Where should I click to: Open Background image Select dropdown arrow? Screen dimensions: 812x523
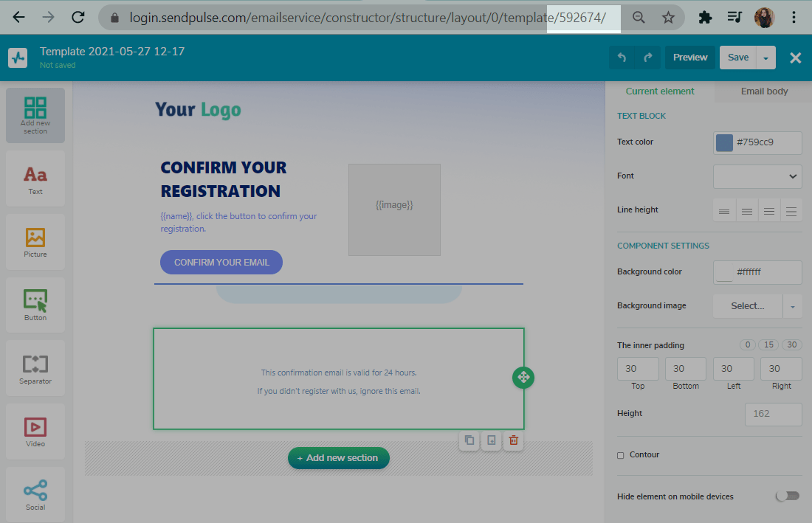coord(793,306)
